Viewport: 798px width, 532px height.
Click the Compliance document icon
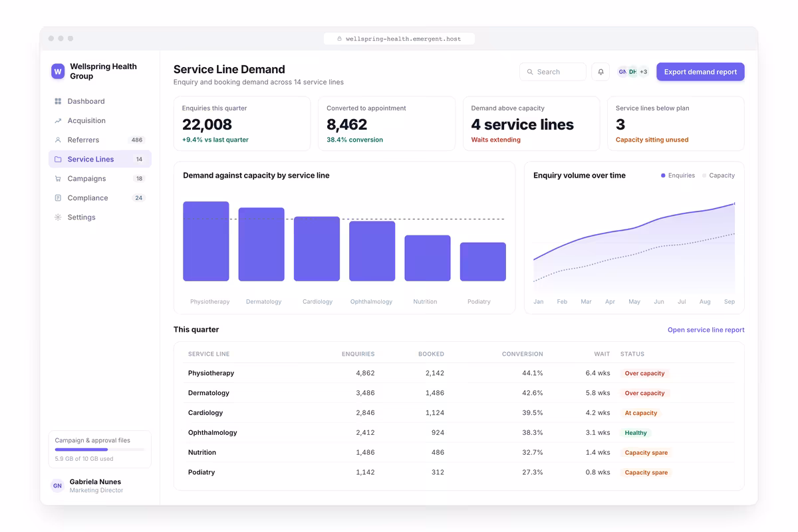tap(58, 198)
